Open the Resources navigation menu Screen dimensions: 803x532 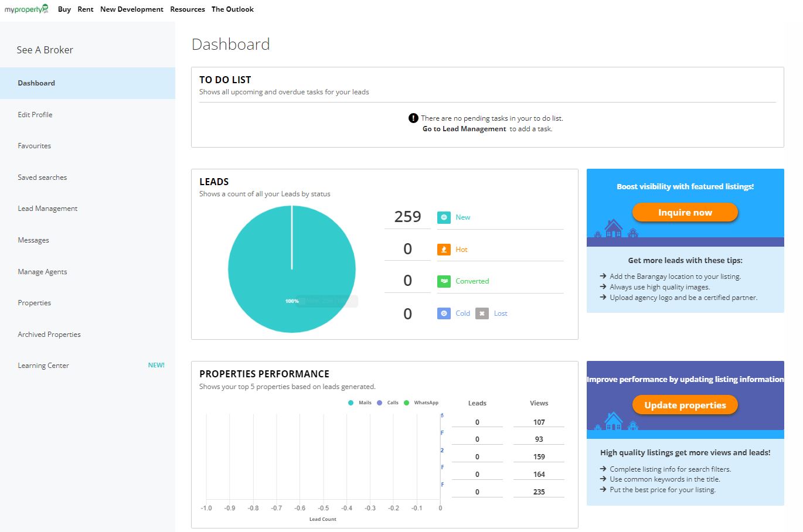tap(188, 9)
